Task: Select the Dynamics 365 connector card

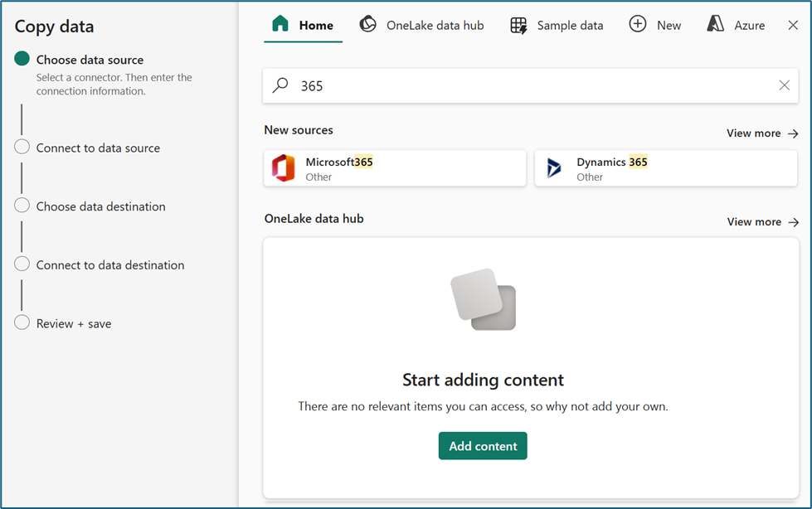Action: pyautogui.click(x=666, y=168)
